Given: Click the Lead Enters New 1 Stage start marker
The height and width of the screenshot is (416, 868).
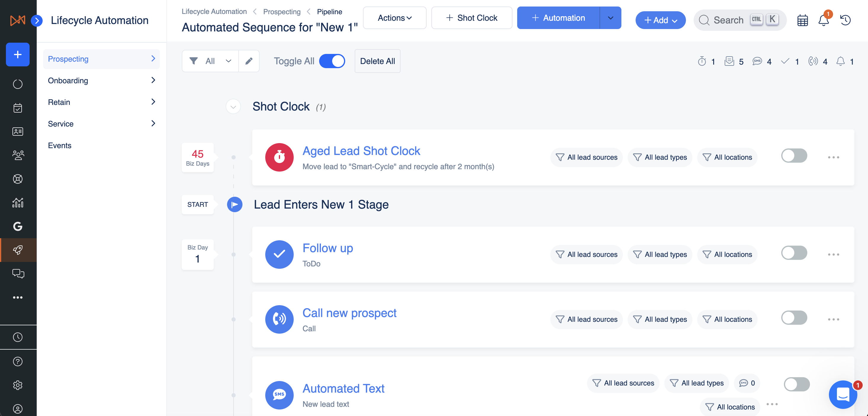Looking at the screenshot, I should click(x=234, y=205).
